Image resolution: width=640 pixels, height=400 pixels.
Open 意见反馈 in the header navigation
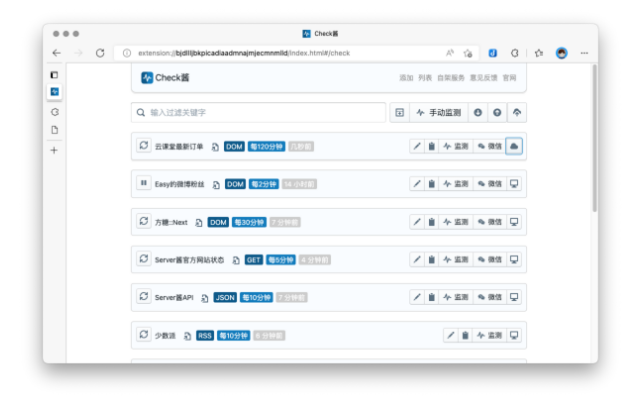point(483,78)
